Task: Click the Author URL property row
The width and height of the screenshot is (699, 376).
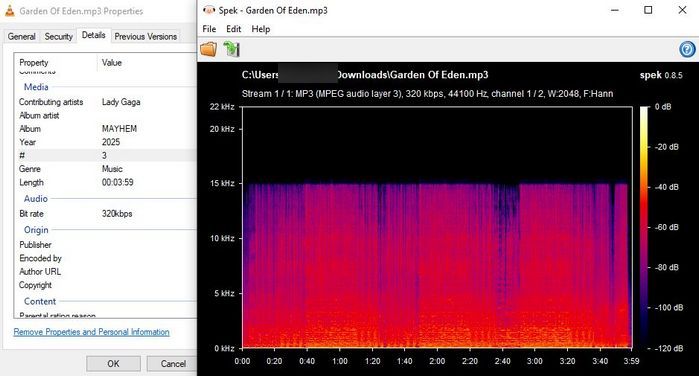Action: tap(106, 272)
